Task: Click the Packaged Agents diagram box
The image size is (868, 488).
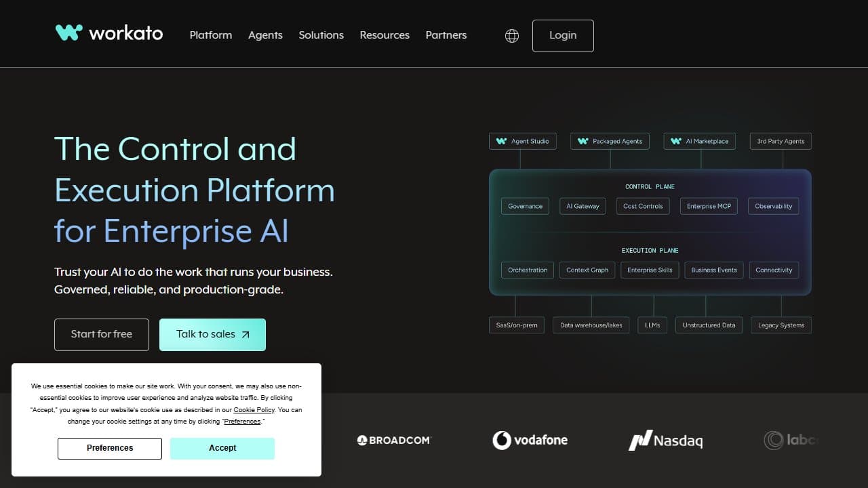Action: (x=610, y=141)
